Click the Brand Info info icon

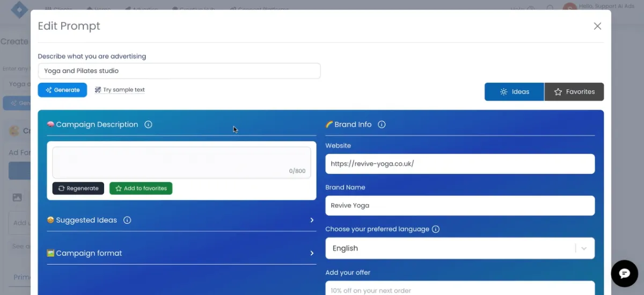382,125
